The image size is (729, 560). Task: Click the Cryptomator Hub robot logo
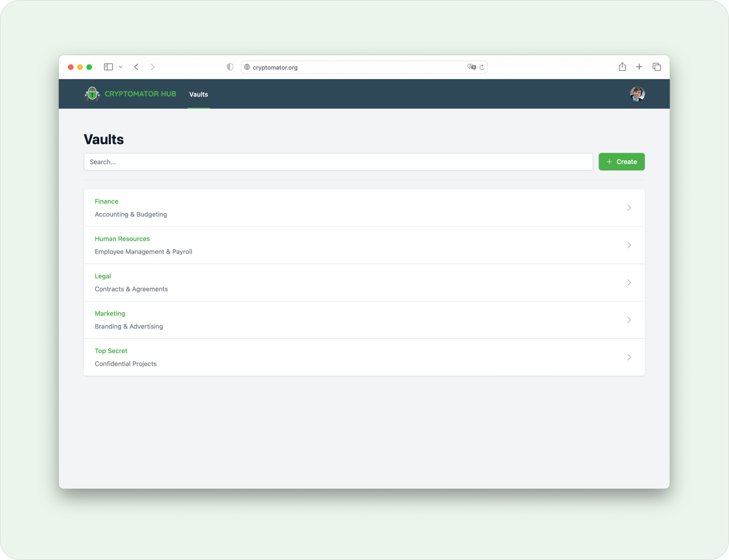point(92,94)
